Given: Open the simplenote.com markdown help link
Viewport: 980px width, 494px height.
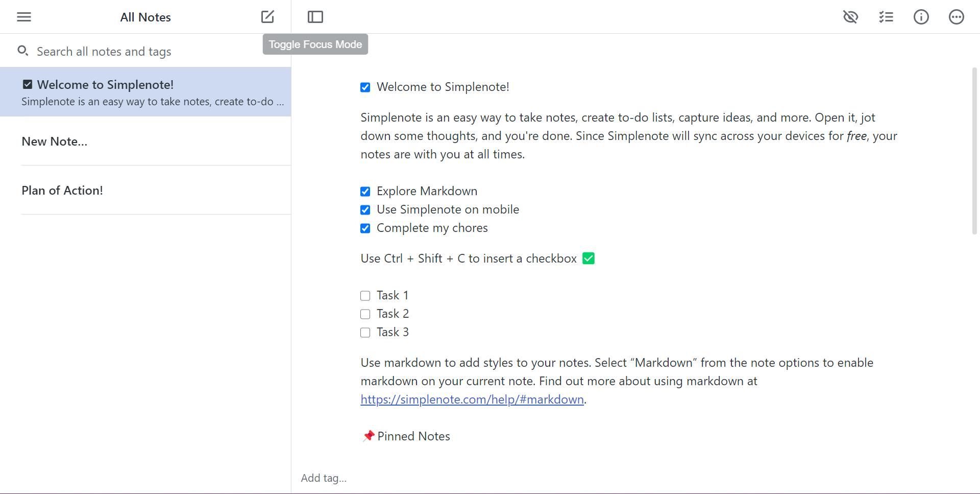Looking at the screenshot, I should click(472, 399).
